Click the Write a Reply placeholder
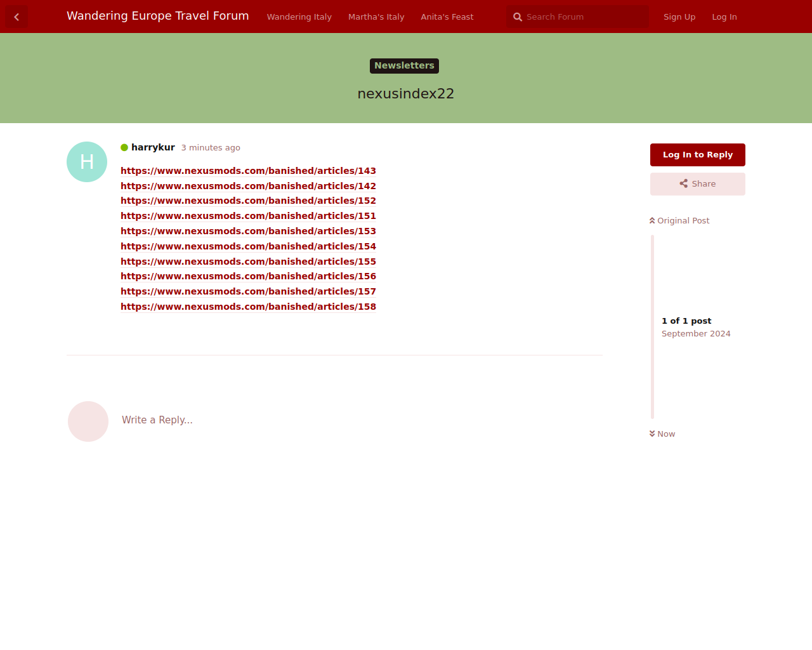 [157, 420]
